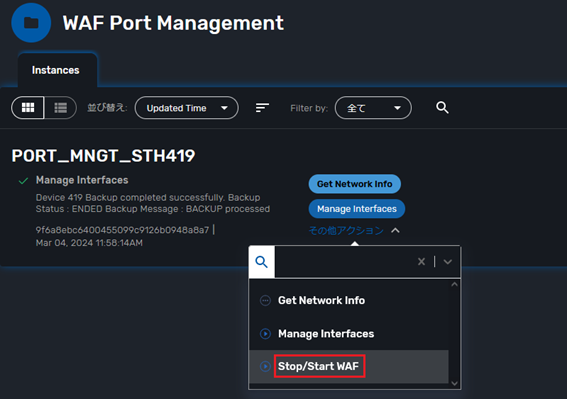Click the blue folder icon beside the title
The height and width of the screenshot is (399, 567).
(31, 23)
